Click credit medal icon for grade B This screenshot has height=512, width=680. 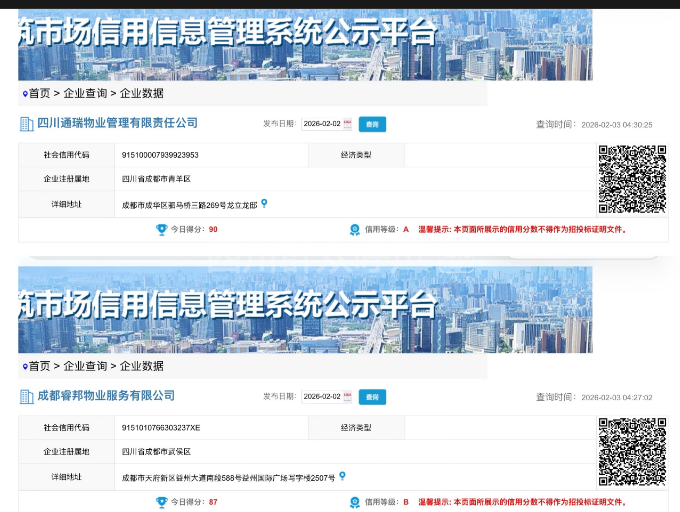tap(354, 502)
